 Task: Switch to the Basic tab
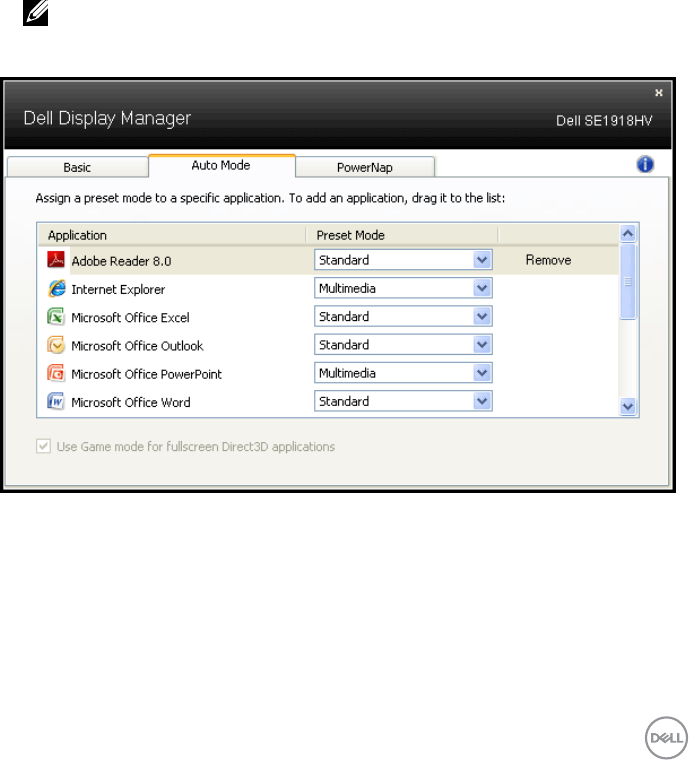coord(78,167)
